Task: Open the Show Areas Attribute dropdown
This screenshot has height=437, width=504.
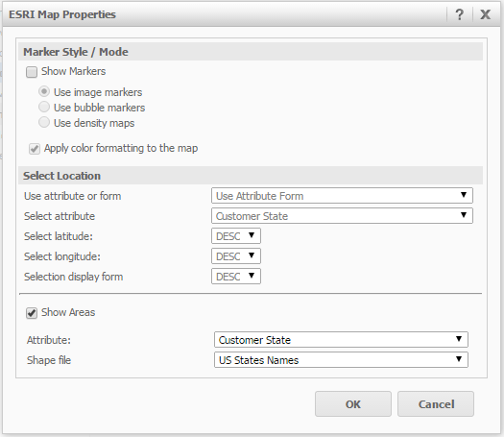Action: coord(341,340)
